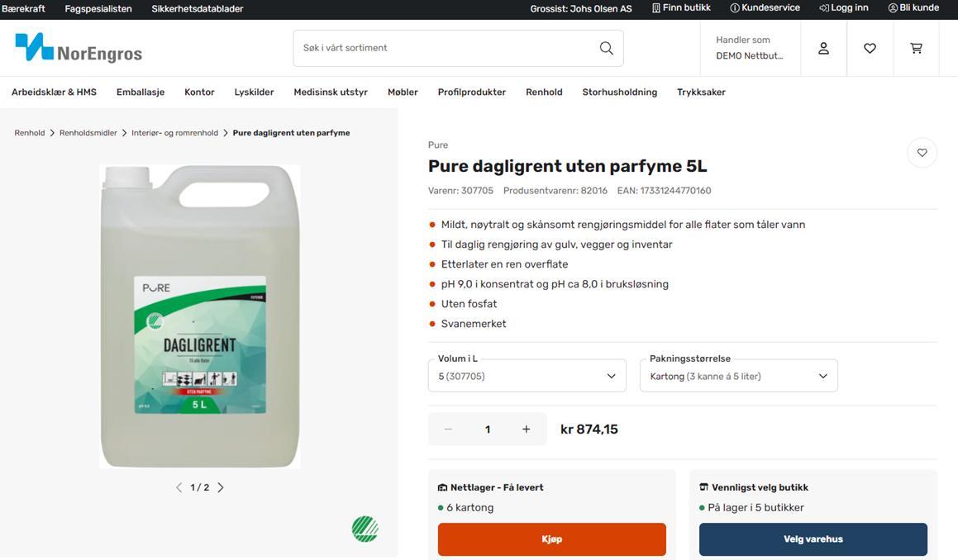Open the Renhold menu category
Screen dimensions: 958x560
pos(544,93)
